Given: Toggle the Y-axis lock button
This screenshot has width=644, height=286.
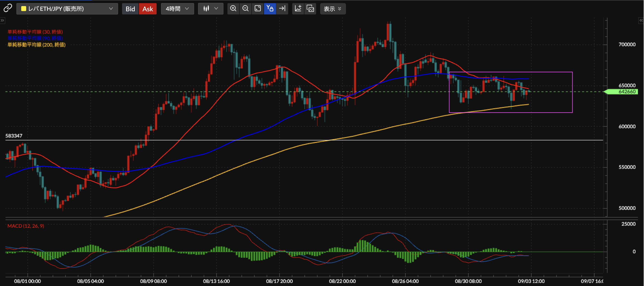Looking at the screenshot, I should point(270,9).
